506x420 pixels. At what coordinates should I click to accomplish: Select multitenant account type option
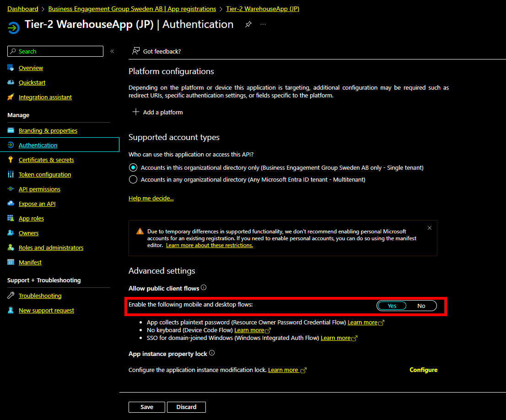coord(133,179)
